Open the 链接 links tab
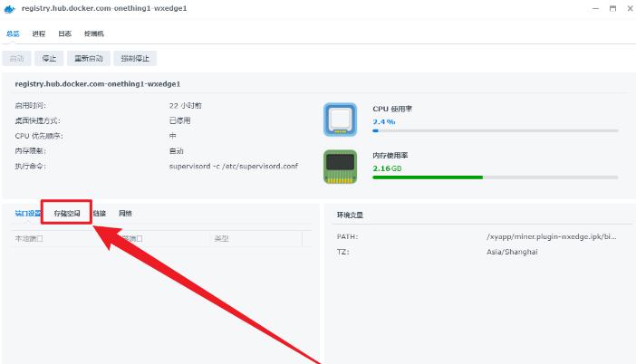 (100, 213)
